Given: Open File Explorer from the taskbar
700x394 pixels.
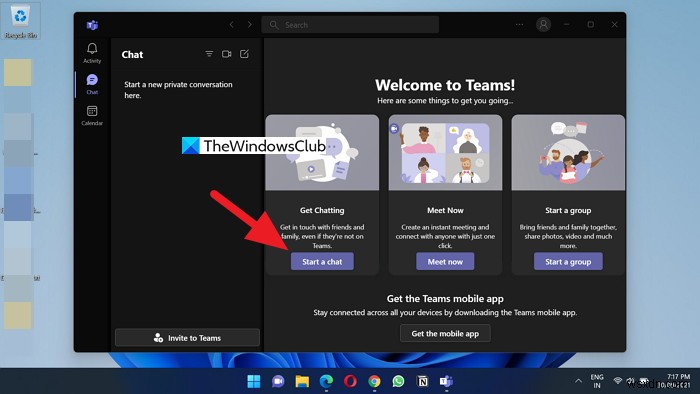Looking at the screenshot, I should point(302,381).
